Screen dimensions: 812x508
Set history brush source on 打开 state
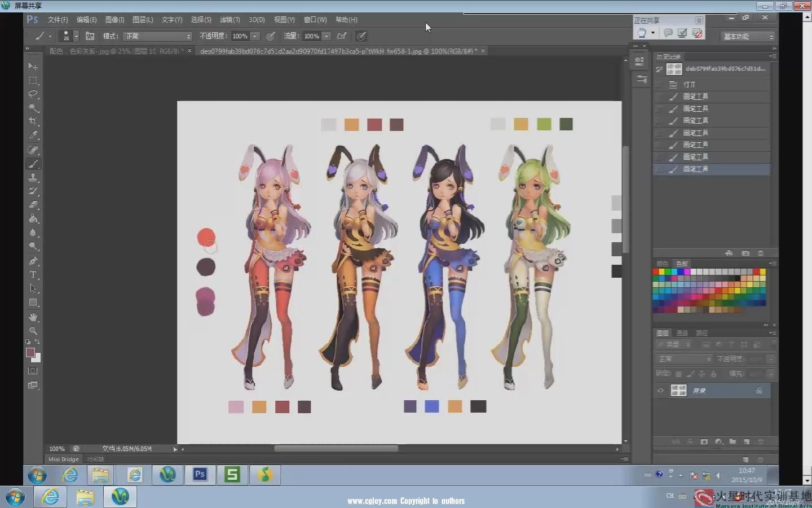659,85
